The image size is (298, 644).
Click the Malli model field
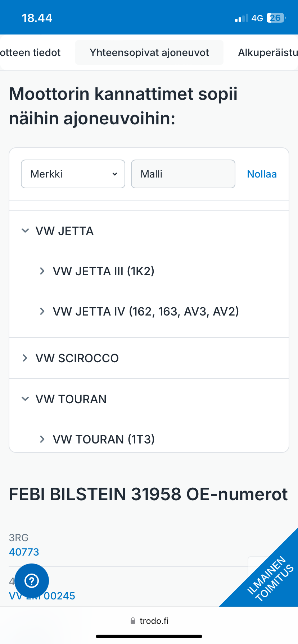(x=183, y=174)
